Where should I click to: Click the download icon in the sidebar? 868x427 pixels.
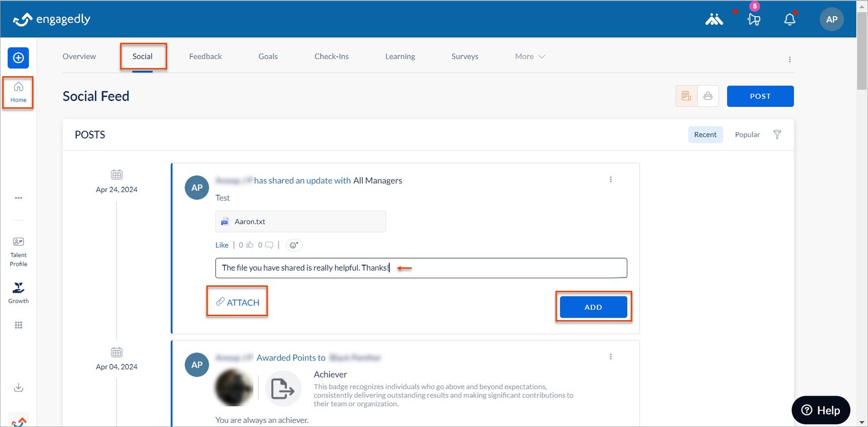tap(19, 387)
